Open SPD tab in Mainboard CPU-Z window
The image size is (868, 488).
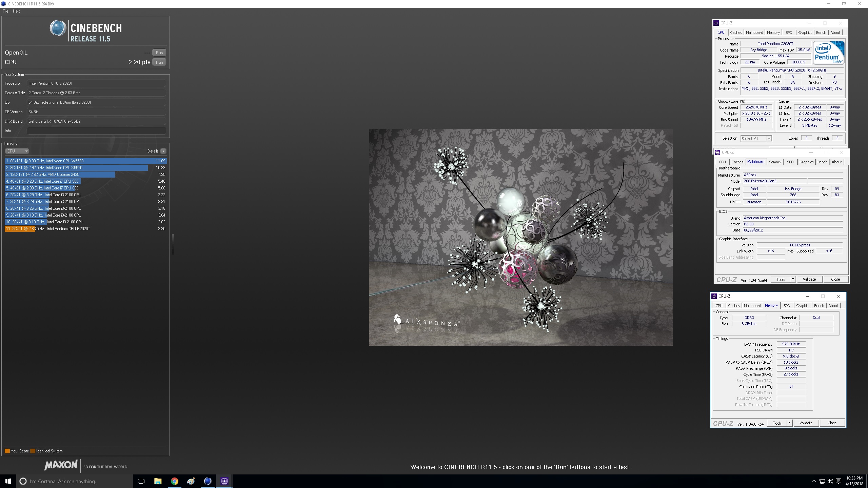click(x=790, y=162)
